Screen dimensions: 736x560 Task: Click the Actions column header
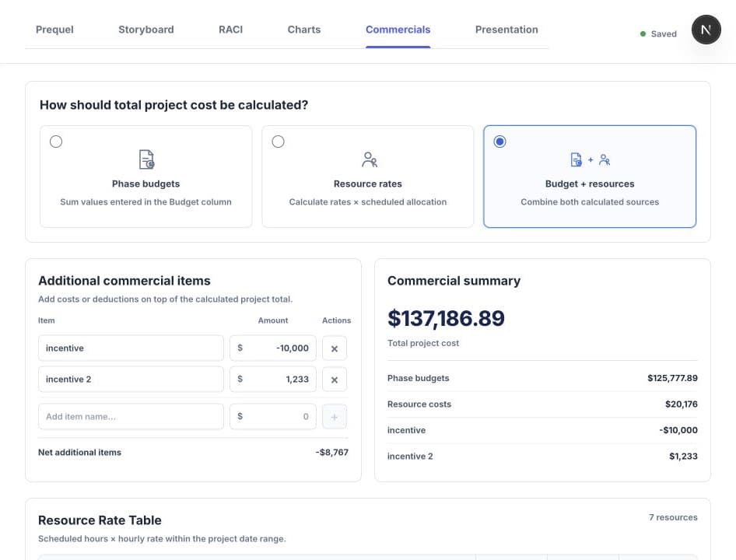(336, 320)
